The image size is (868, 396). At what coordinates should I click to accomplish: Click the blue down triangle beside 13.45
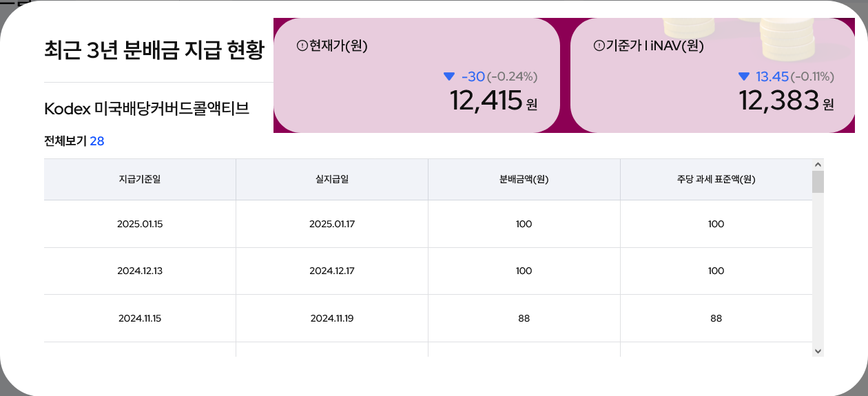pos(743,76)
